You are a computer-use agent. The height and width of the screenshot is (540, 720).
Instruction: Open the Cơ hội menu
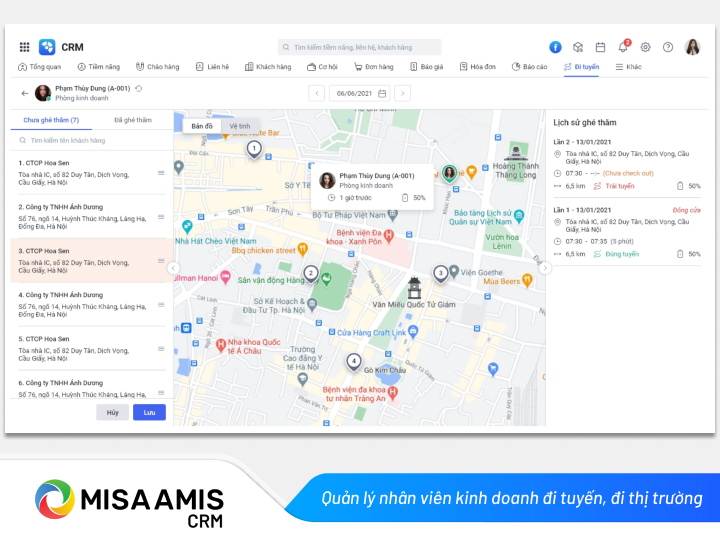point(322,67)
